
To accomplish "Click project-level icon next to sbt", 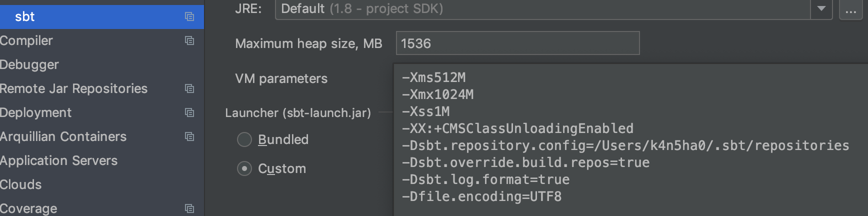I will (x=189, y=16).
